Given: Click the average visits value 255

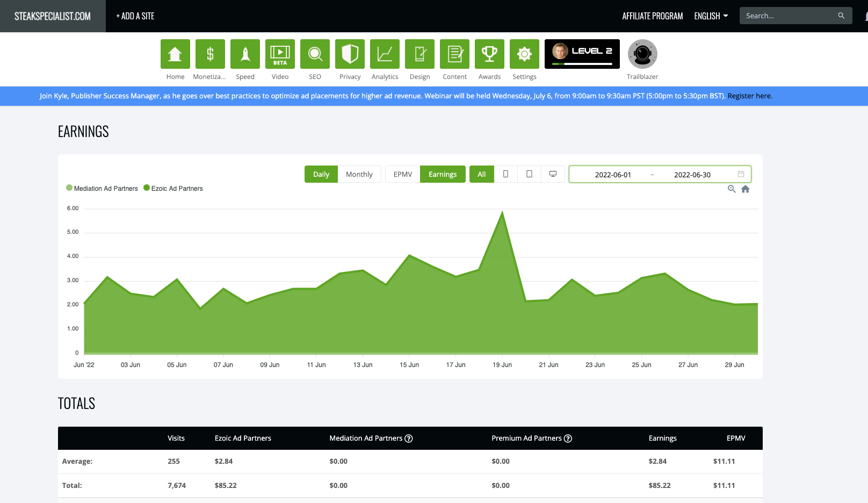Looking at the screenshot, I should coord(173,461).
